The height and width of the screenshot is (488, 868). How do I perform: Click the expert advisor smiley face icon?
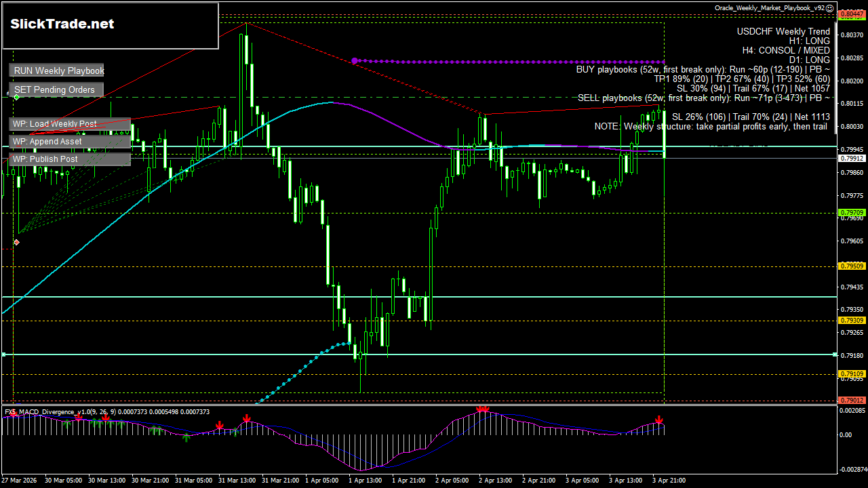coord(830,8)
